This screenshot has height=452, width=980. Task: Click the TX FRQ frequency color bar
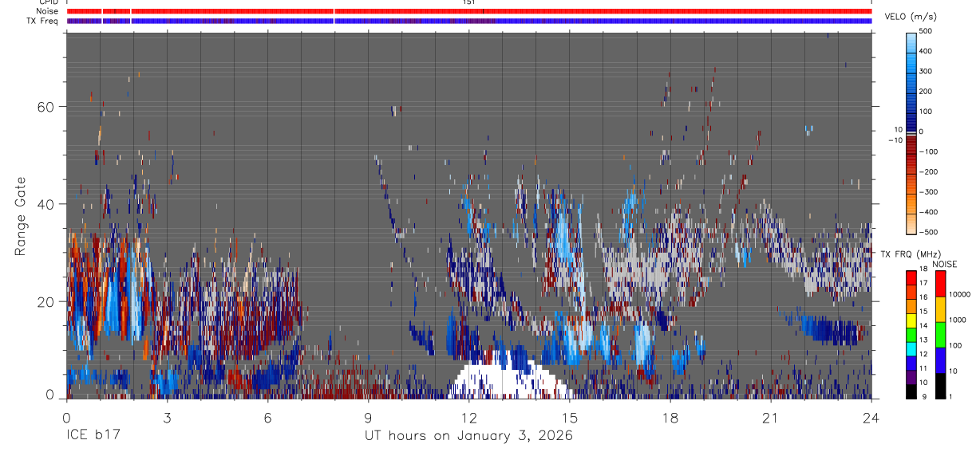911,335
